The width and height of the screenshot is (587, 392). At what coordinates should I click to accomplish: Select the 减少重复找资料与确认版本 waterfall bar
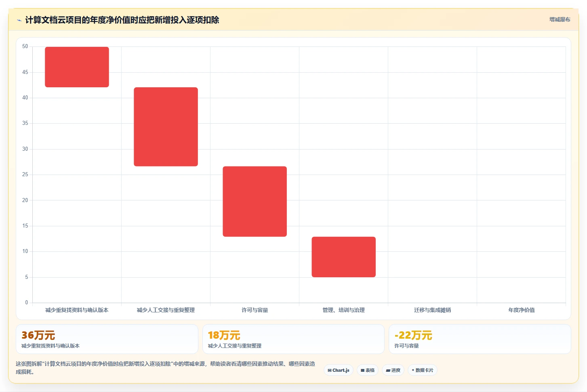(77, 67)
